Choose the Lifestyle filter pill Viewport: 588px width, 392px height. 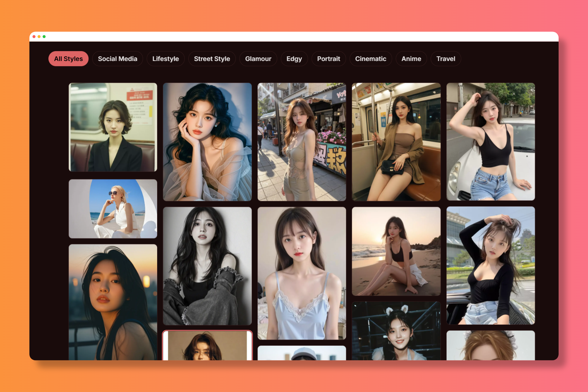point(165,59)
